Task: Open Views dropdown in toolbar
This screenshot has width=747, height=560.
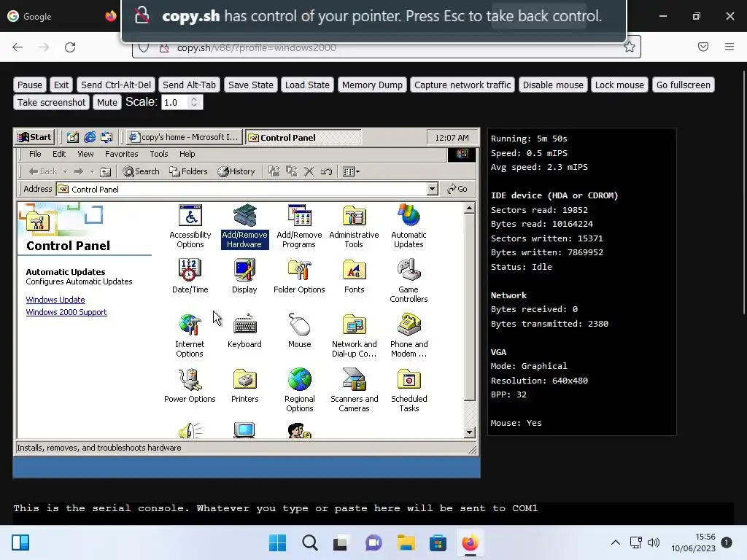Action: click(351, 171)
